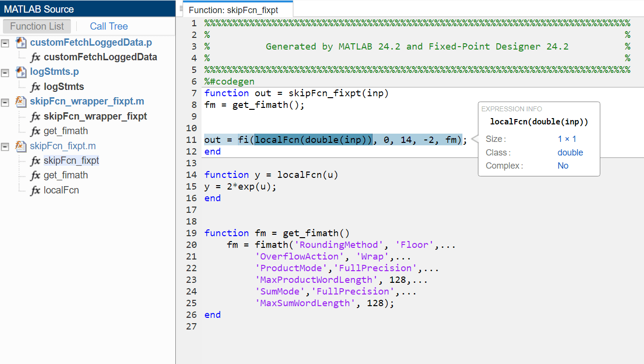Click the skipFcn_wrapper_fixpt.m file icon
The image size is (644, 364).
[21, 102]
